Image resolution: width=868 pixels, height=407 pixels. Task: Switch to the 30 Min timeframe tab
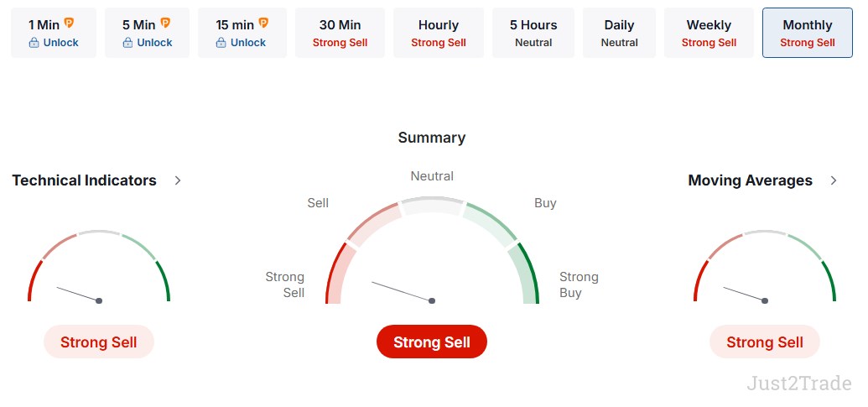click(x=340, y=33)
